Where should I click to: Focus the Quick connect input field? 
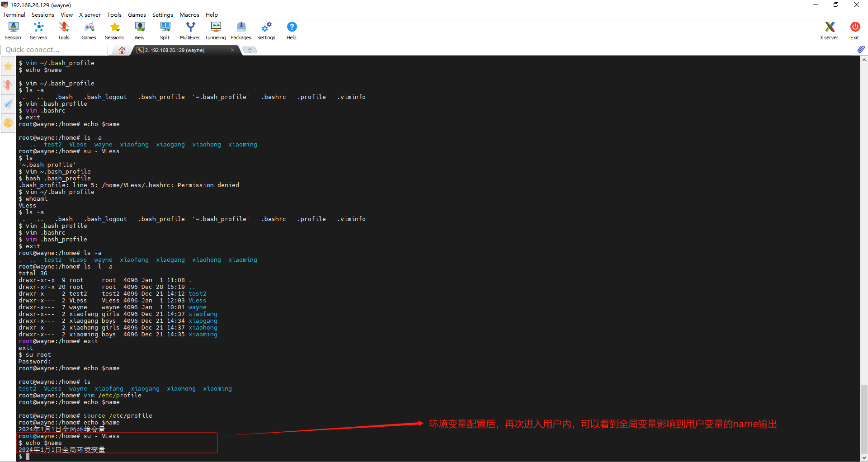pos(55,50)
